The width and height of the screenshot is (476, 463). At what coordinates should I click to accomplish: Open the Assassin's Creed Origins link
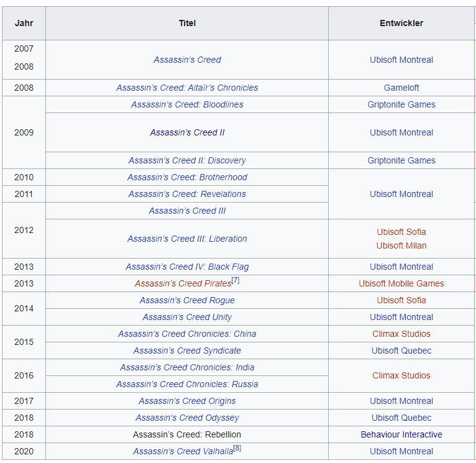(x=187, y=401)
